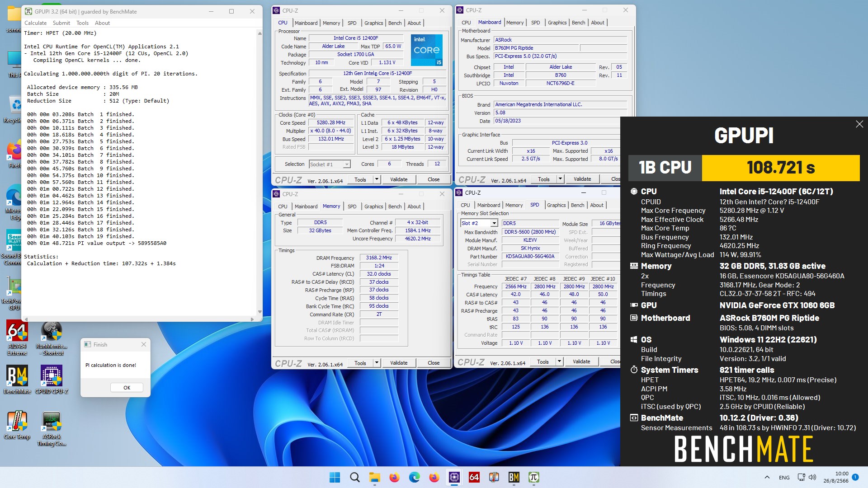Open GPUPI About menu

pyautogui.click(x=102, y=23)
